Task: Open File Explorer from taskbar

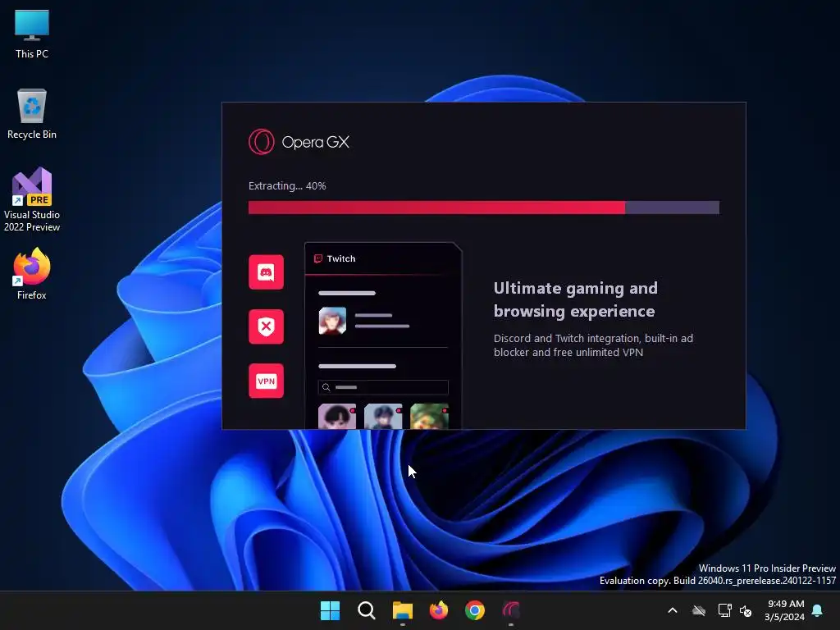Action: (402, 610)
